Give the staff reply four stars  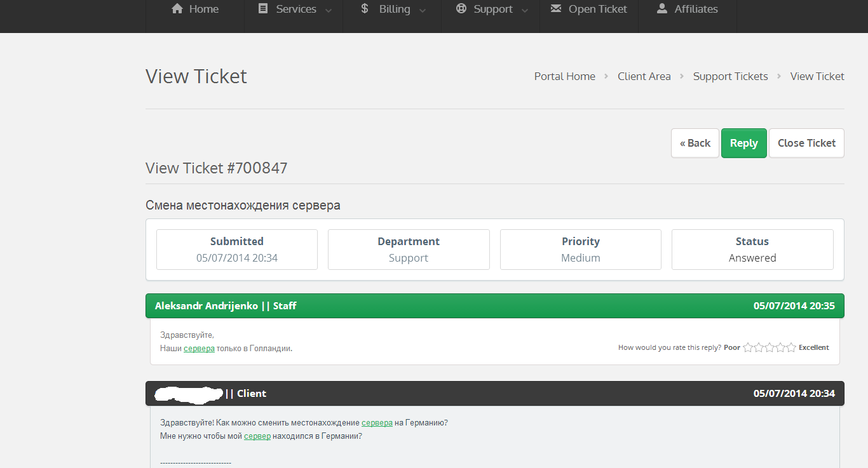(780, 347)
